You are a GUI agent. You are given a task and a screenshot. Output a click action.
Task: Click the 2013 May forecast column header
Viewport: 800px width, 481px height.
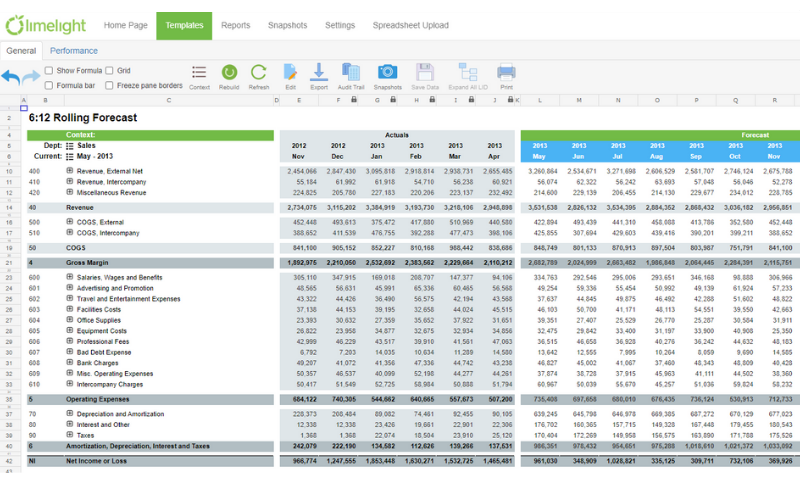coord(540,151)
